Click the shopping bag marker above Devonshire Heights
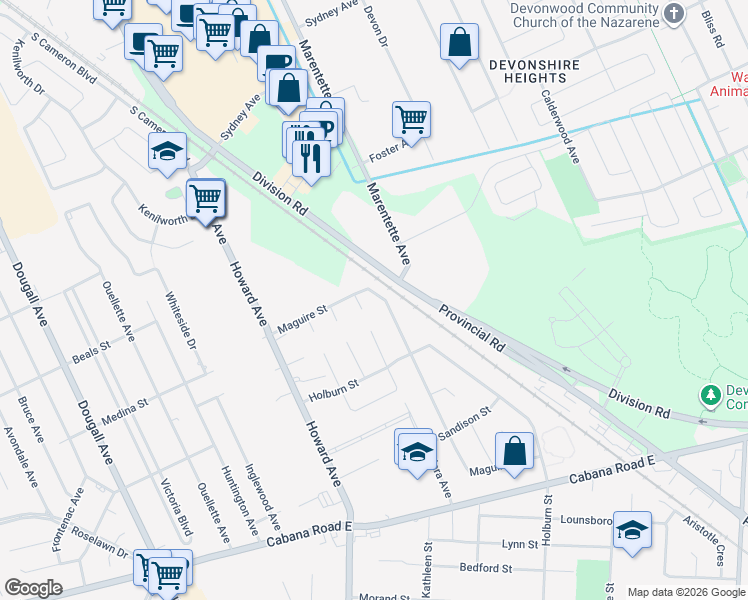The width and height of the screenshot is (748, 600). coord(459,43)
